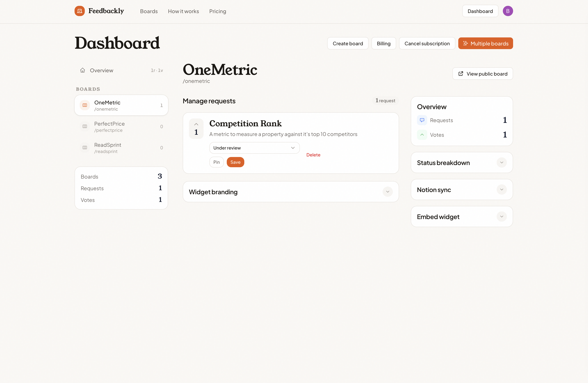Click the external link icon on View public board
This screenshot has width=588, height=383.
click(460, 74)
